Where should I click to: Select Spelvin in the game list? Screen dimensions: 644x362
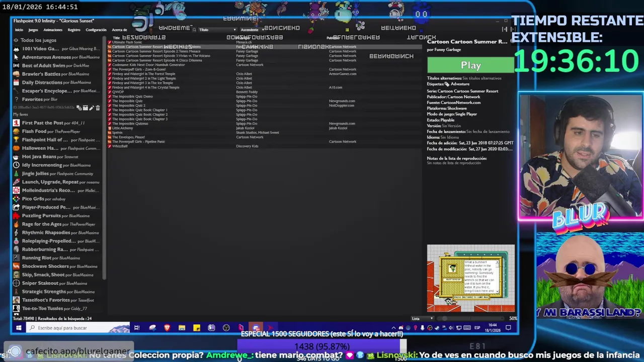tap(265, 133)
